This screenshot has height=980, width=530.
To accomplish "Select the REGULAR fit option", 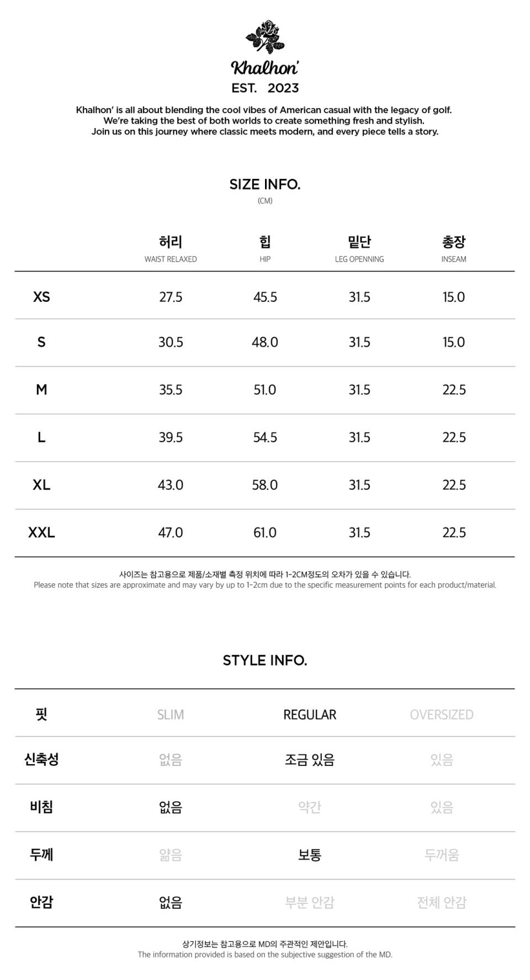I will tap(310, 715).
